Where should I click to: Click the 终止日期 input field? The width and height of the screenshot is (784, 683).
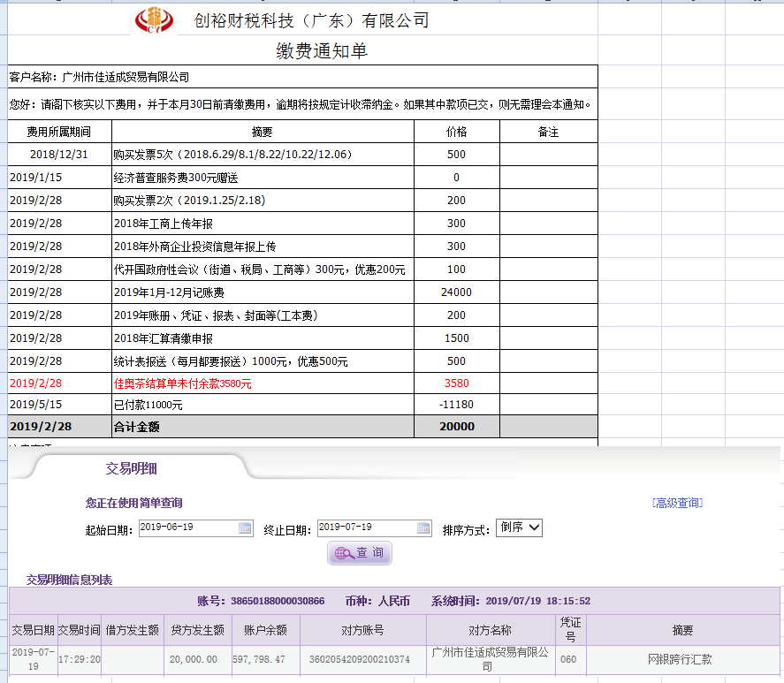click(375, 528)
